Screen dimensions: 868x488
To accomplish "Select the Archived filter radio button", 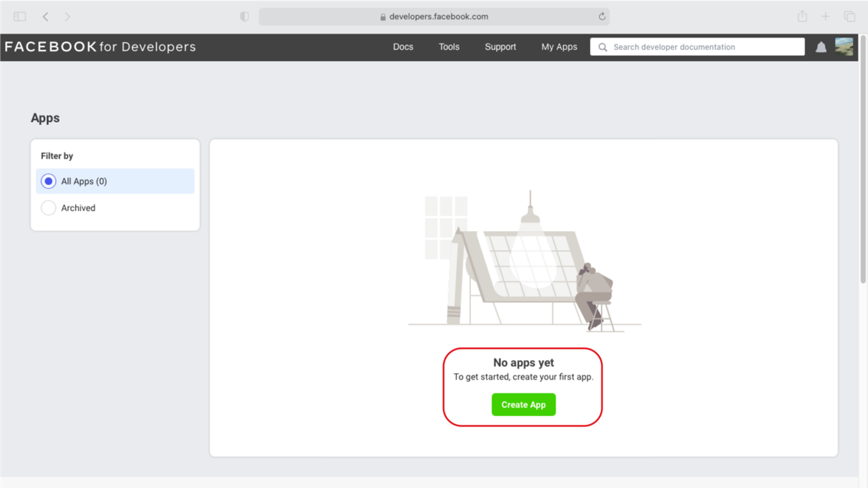I will pyautogui.click(x=48, y=208).
